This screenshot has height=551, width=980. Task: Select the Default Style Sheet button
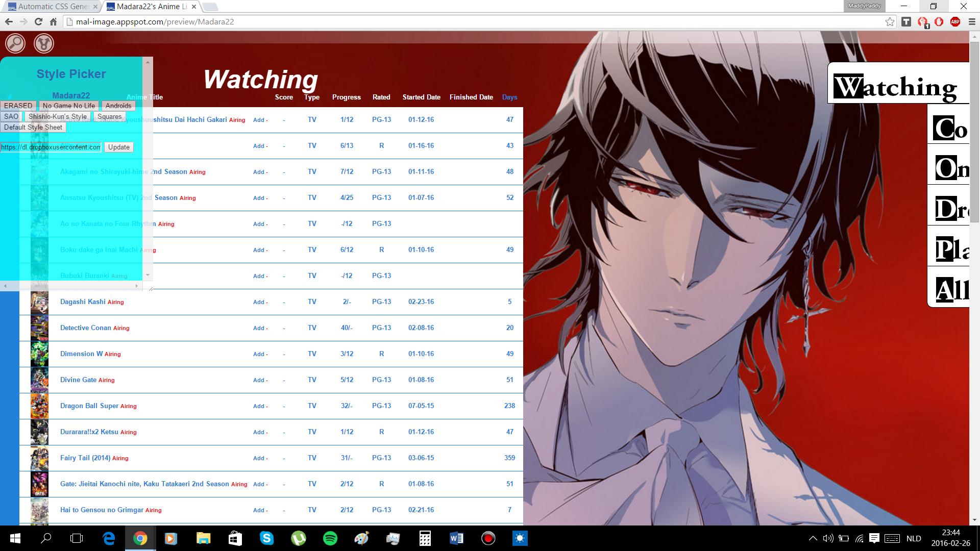(x=33, y=127)
